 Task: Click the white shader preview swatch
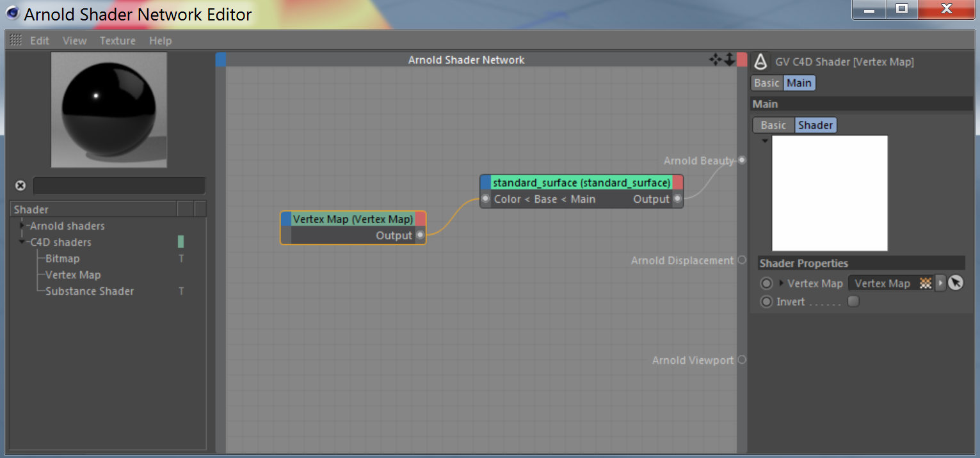[x=830, y=193]
